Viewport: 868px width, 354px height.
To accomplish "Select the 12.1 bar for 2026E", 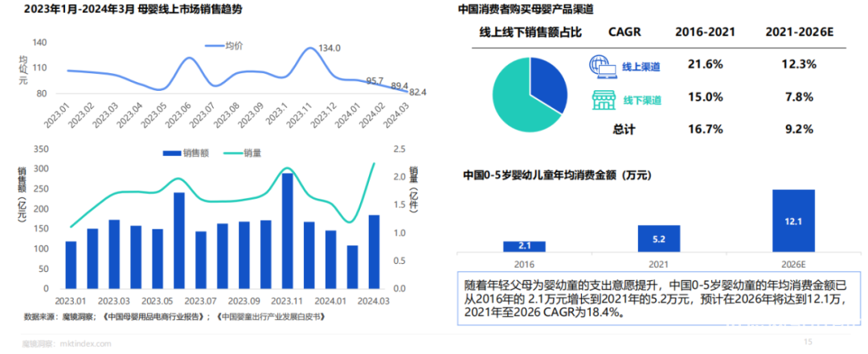I will coord(793,220).
